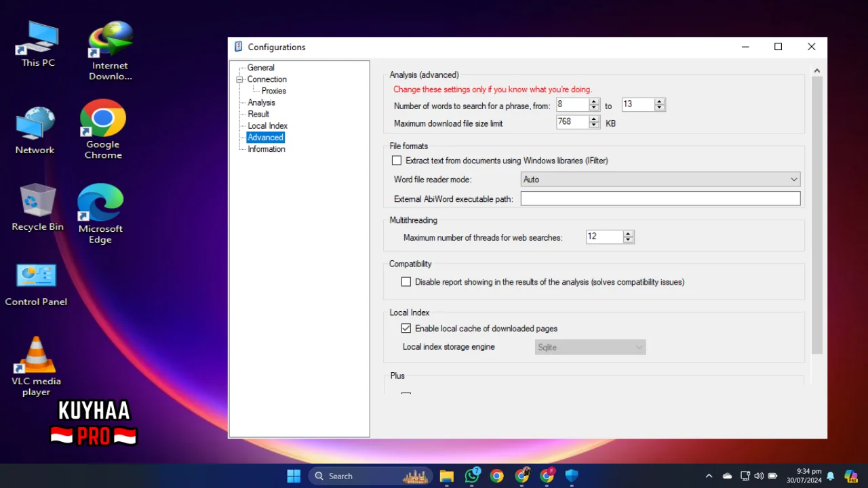Image resolution: width=868 pixels, height=488 pixels.
Task: Open the first Chrome icon in taskbar
Action: [497, 476]
